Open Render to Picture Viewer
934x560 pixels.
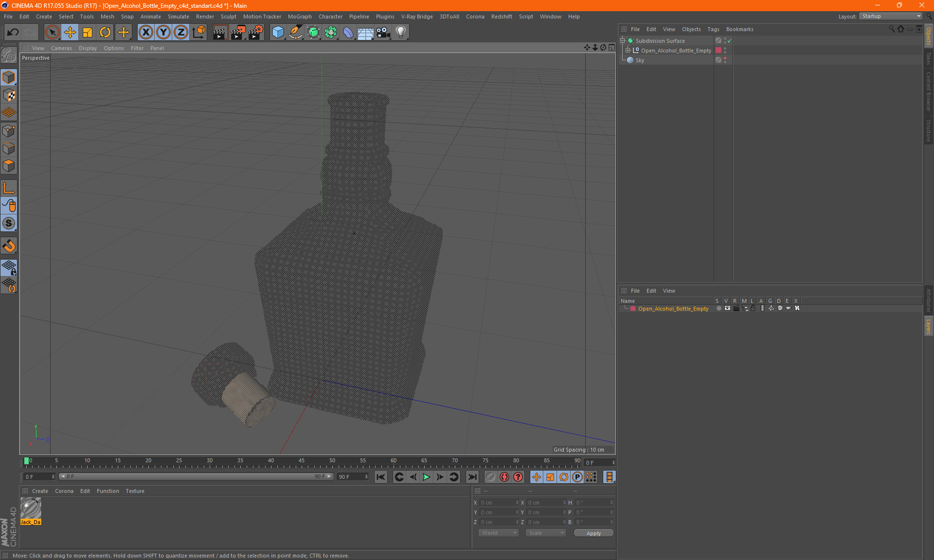click(238, 33)
